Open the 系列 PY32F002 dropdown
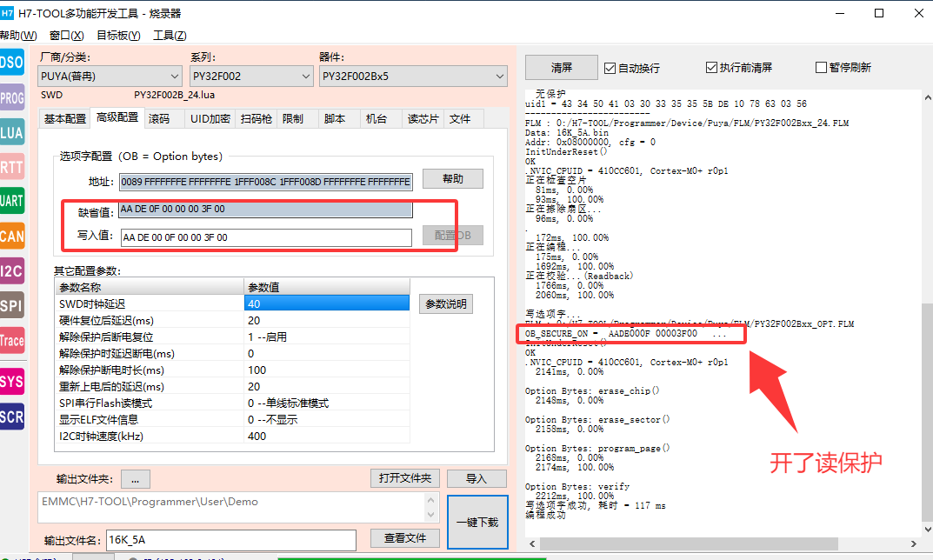The image size is (933, 560). (250, 77)
